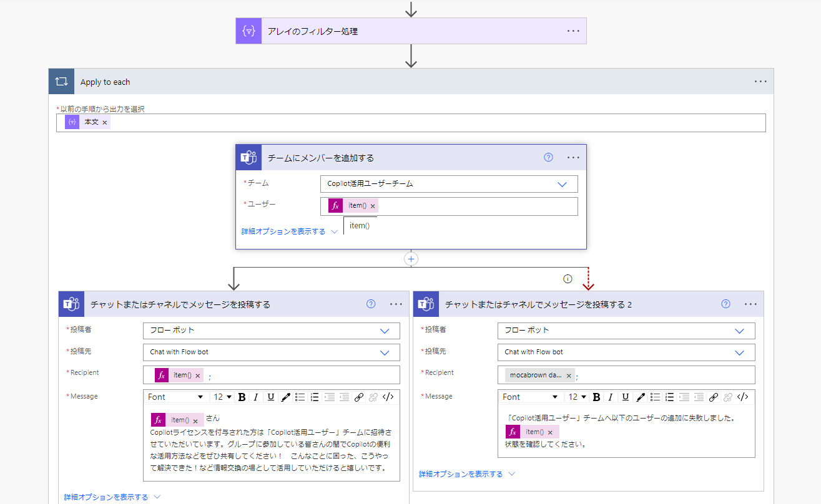Click Teams icon on left メッセージを投稿する header
821x504 pixels.
point(71,304)
